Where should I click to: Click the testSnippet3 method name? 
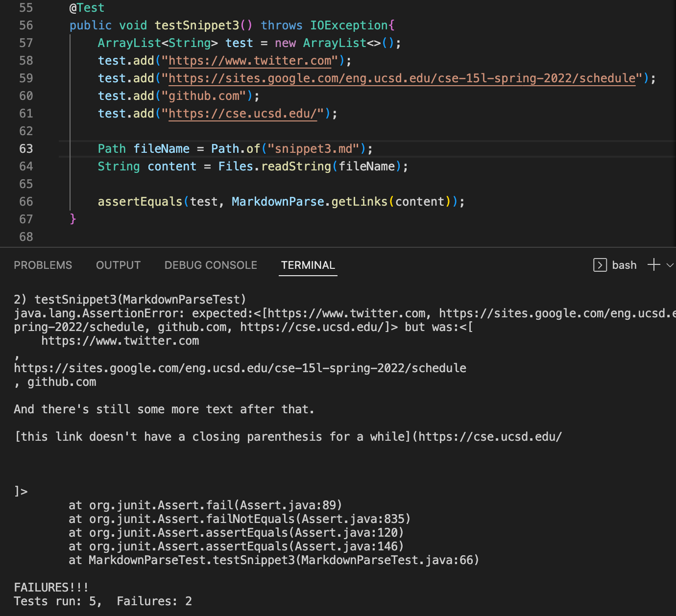[x=197, y=25]
